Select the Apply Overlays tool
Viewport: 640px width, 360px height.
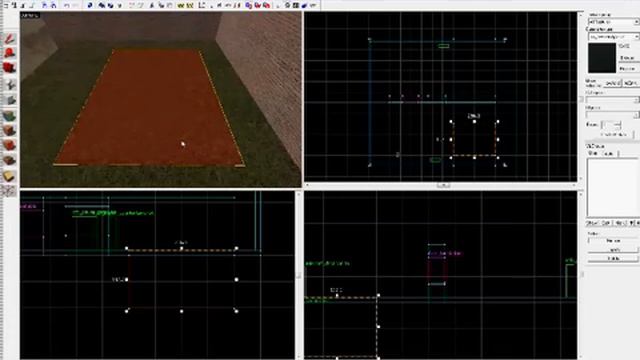click(x=9, y=161)
